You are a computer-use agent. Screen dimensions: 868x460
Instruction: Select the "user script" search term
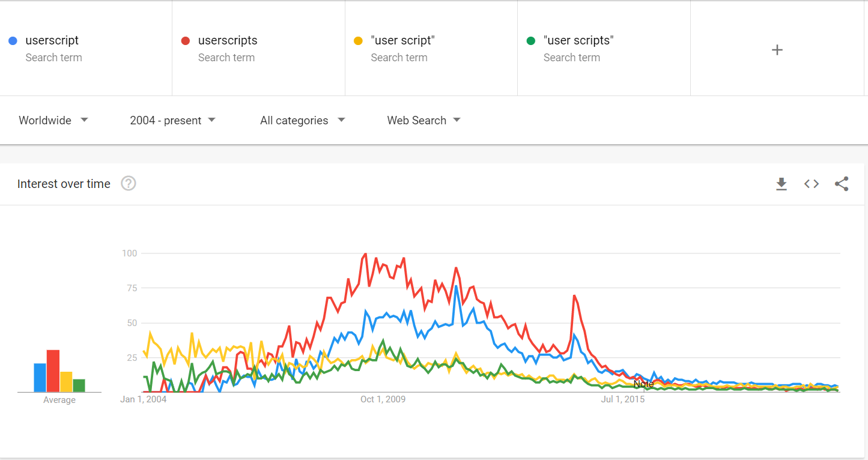coord(402,41)
